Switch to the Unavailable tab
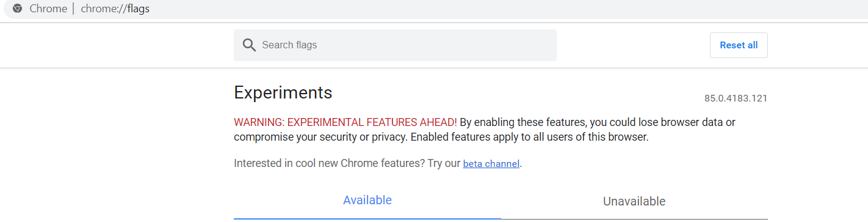This screenshot has height=222, width=868. pyautogui.click(x=634, y=201)
